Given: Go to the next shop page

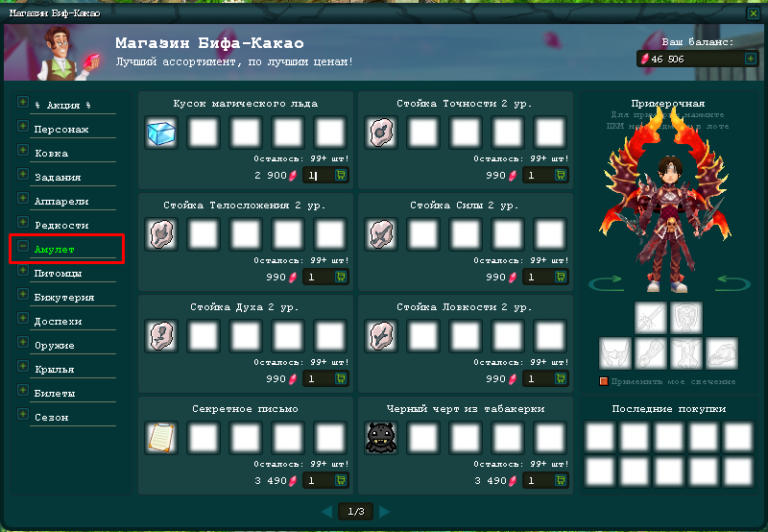Looking at the screenshot, I should click(385, 512).
